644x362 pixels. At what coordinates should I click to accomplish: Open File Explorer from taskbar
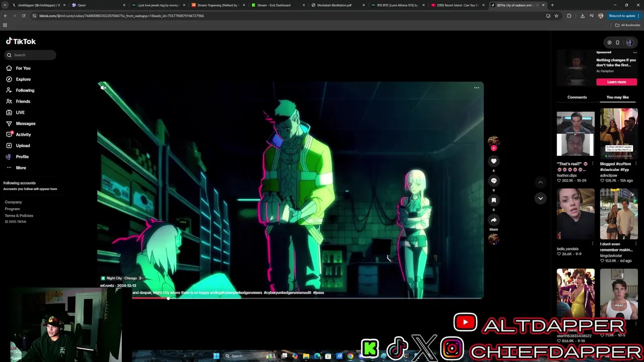(x=306, y=356)
